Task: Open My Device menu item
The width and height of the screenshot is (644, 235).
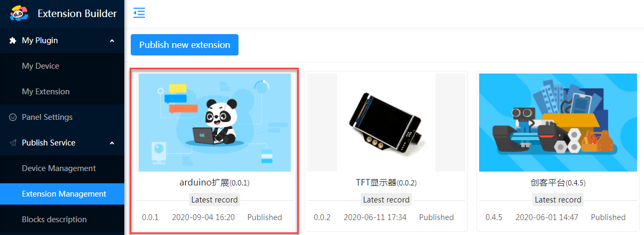Action: (62, 66)
